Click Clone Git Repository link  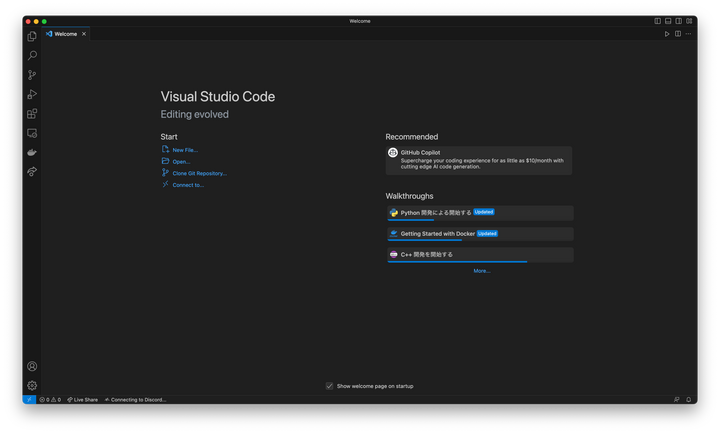pyautogui.click(x=200, y=174)
